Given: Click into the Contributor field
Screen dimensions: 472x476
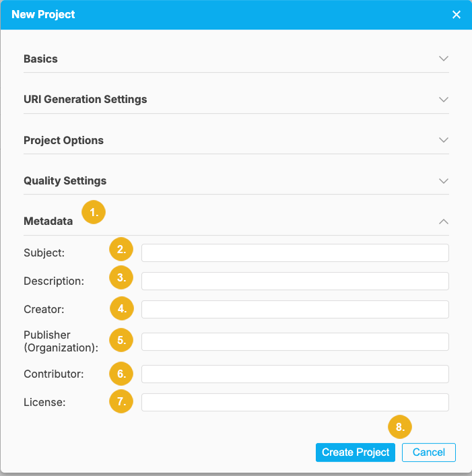Looking at the screenshot, I should [x=295, y=374].
